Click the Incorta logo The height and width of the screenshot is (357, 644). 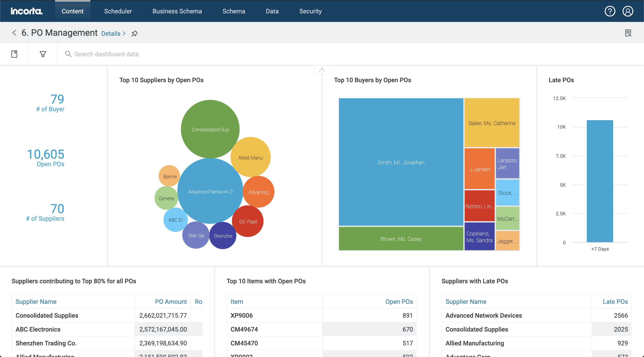coord(27,11)
